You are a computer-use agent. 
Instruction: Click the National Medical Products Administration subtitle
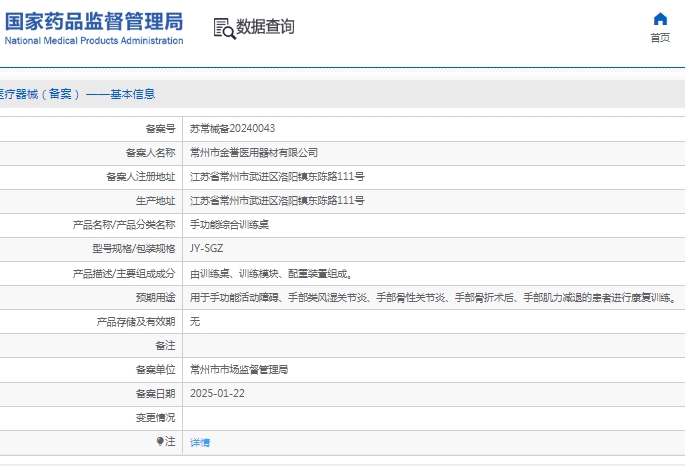94,41
